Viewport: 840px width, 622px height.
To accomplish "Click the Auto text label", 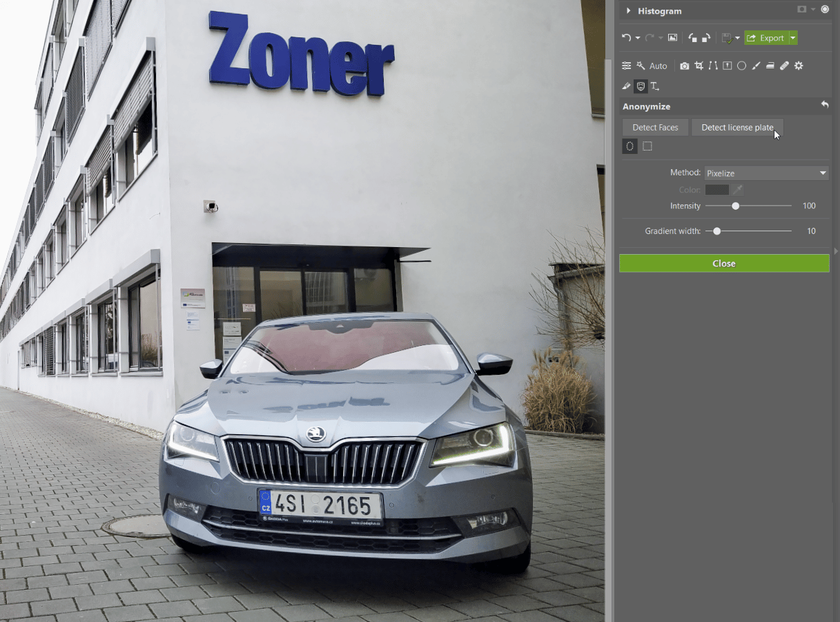I will (658, 66).
